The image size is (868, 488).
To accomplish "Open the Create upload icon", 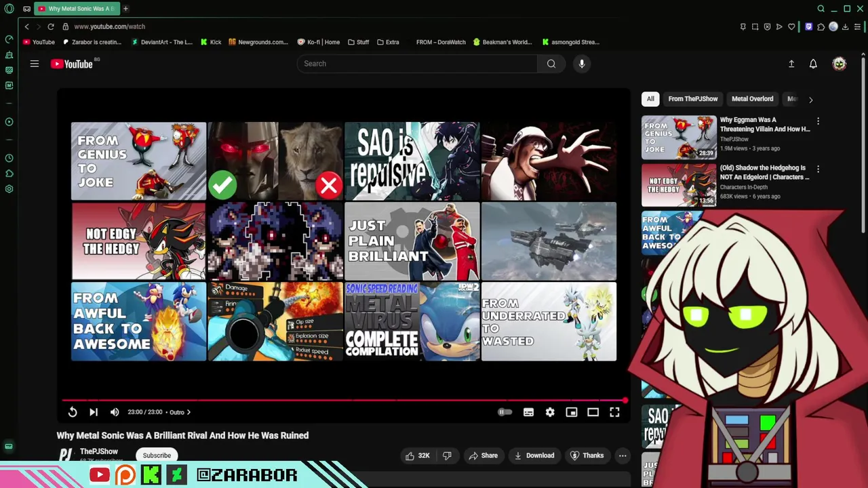I will pos(791,64).
